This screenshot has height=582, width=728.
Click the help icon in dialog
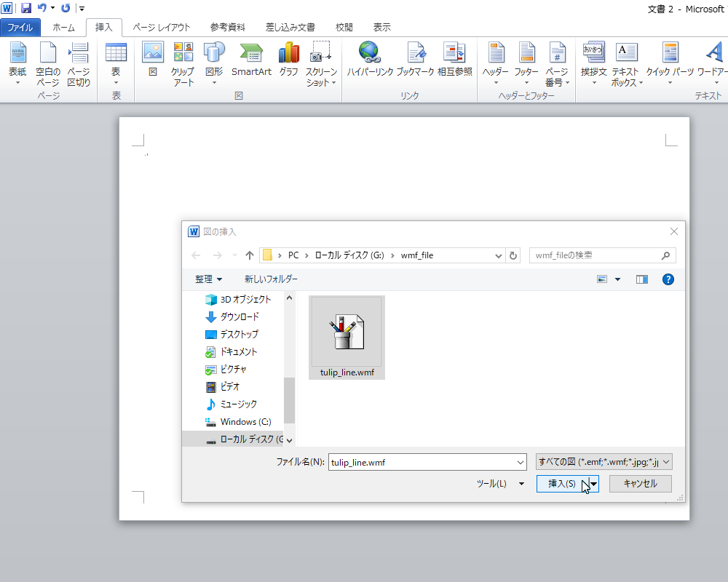(668, 279)
